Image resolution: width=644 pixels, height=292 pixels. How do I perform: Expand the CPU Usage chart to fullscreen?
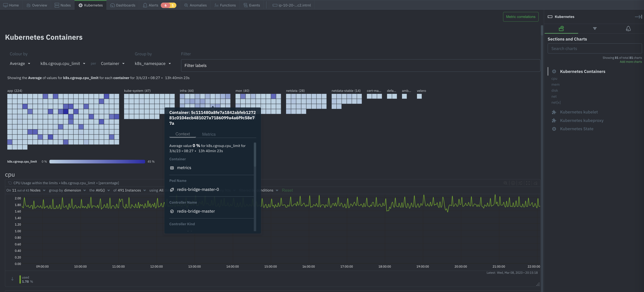coord(528,183)
